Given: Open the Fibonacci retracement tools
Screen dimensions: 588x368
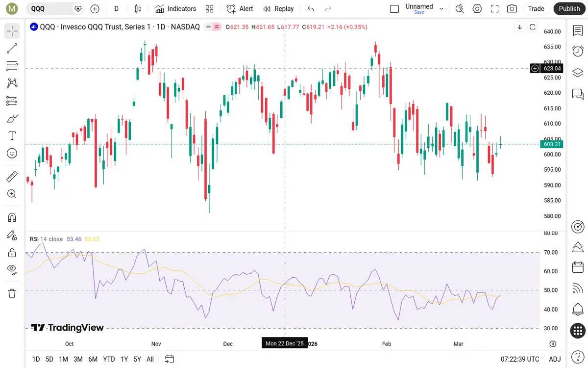Looking at the screenshot, I should [x=12, y=66].
